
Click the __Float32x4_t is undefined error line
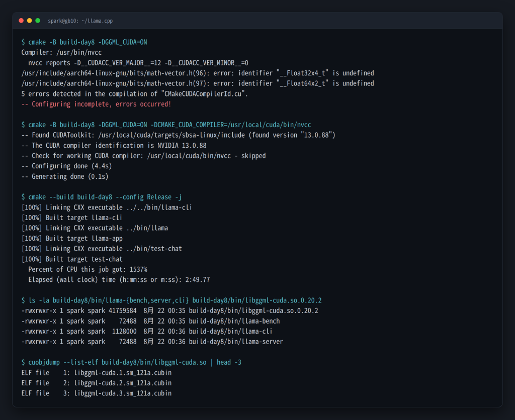pyautogui.click(x=198, y=73)
